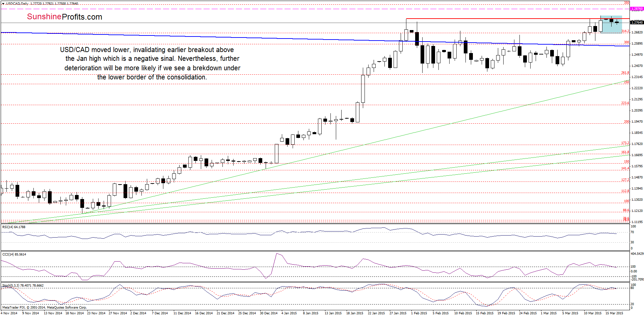644x316 pixels.
Task: Click the 1.11195 price axis value
Action: pos(637,222)
